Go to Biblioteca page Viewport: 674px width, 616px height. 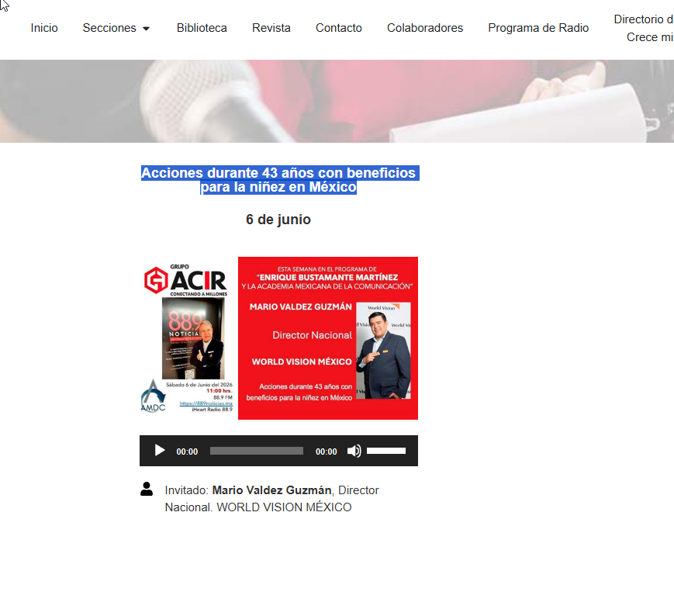202,28
